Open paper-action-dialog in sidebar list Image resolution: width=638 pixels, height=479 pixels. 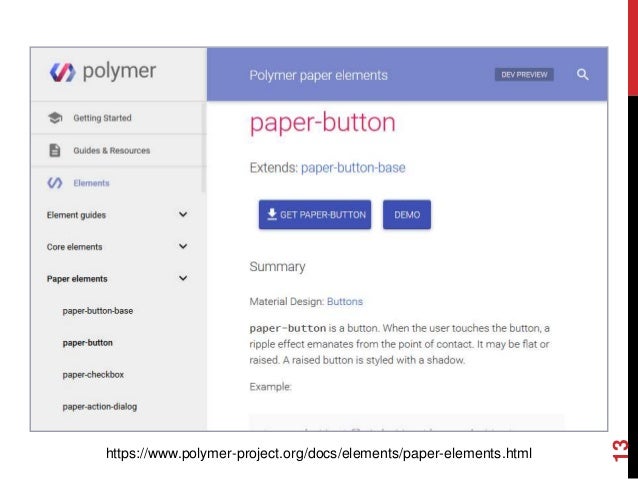(x=100, y=407)
